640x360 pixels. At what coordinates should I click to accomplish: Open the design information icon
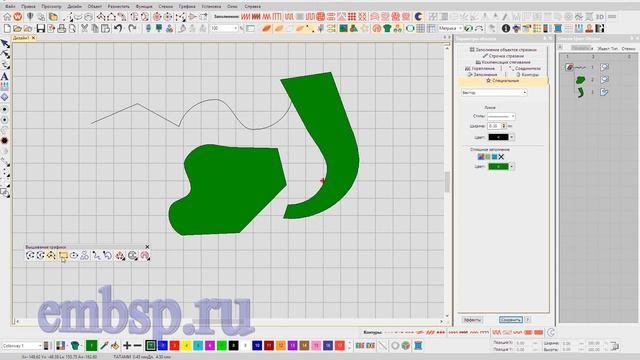tap(506, 28)
